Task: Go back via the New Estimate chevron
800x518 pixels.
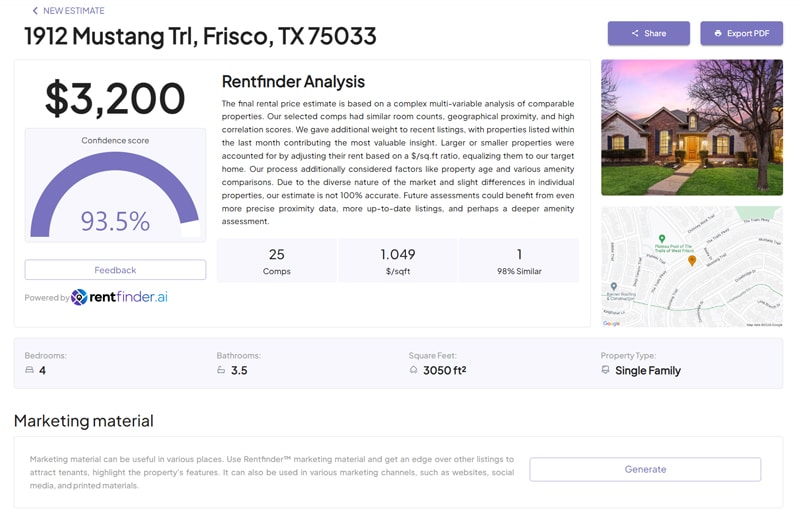Action: click(x=35, y=11)
